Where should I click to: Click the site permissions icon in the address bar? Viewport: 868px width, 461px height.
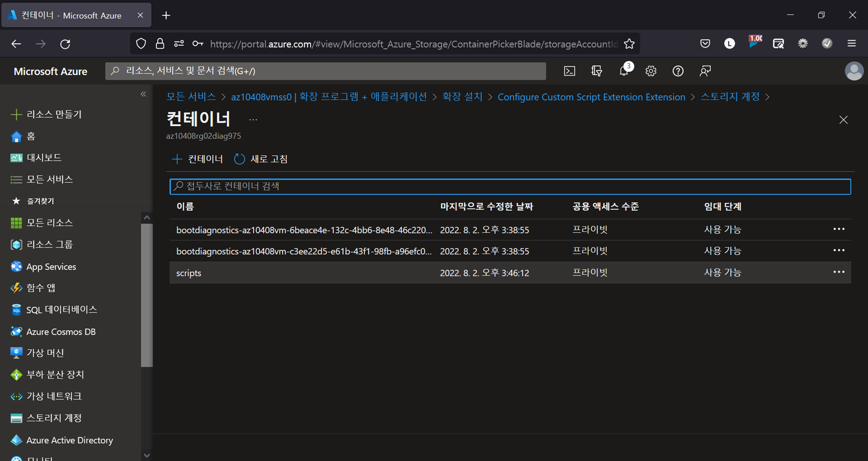tap(179, 44)
